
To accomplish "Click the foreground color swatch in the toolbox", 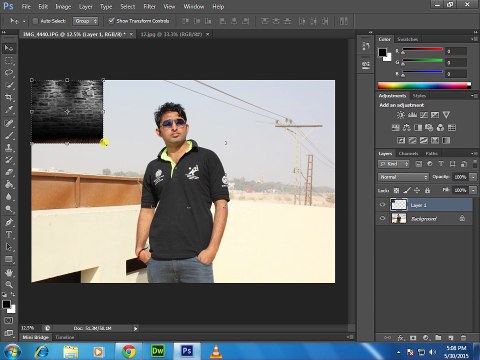I will (6, 304).
